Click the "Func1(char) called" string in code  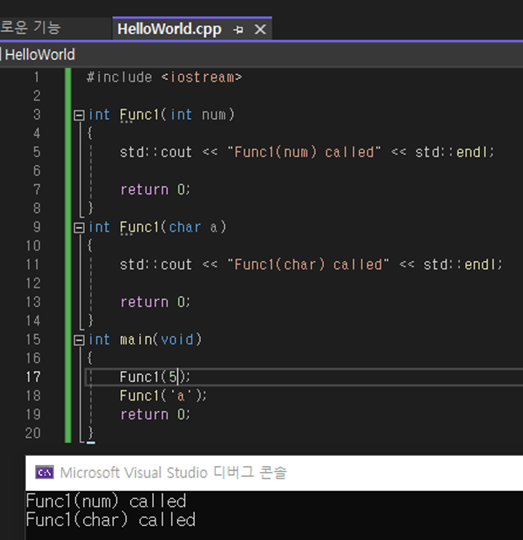[308, 264]
